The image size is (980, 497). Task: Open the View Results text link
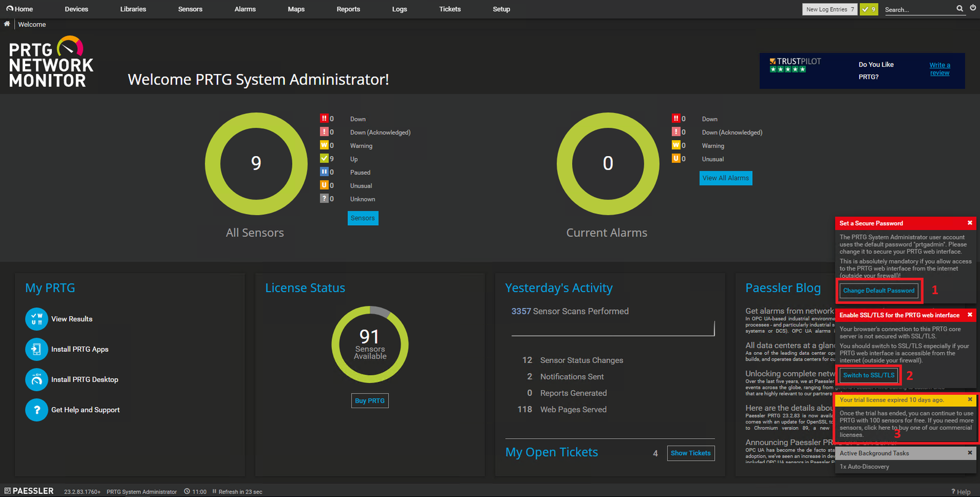coord(72,319)
